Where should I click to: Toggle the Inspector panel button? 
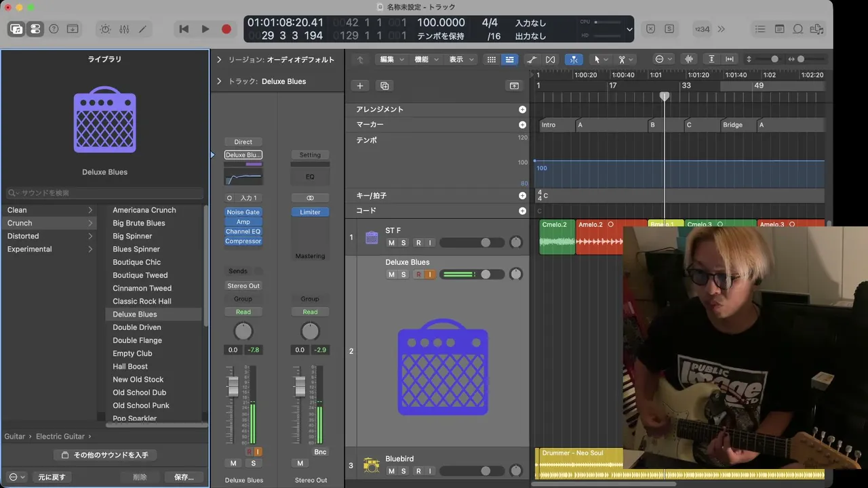(x=35, y=29)
